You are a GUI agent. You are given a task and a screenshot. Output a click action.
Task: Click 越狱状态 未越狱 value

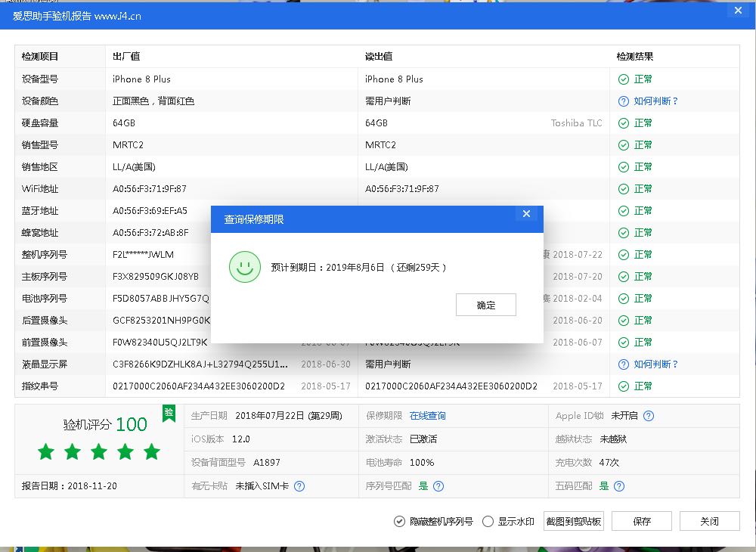[x=613, y=439]
